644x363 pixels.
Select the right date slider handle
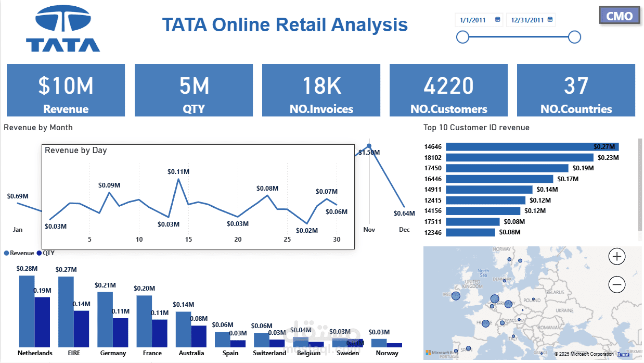coord(574,37)
